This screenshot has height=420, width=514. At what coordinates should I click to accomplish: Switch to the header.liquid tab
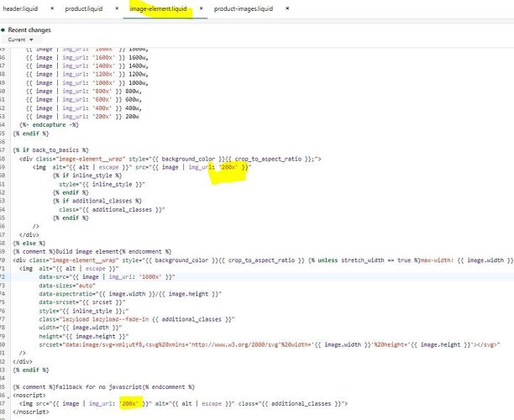click(20, 9)
